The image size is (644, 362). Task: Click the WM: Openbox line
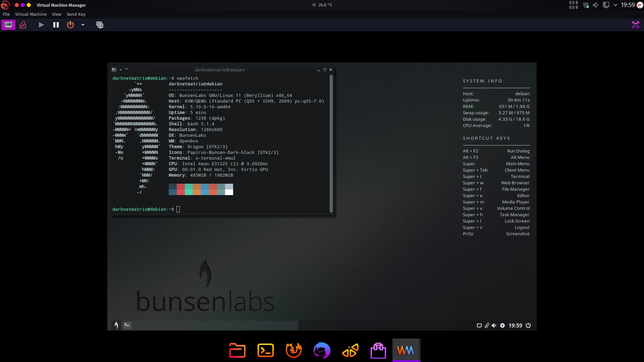183,141
